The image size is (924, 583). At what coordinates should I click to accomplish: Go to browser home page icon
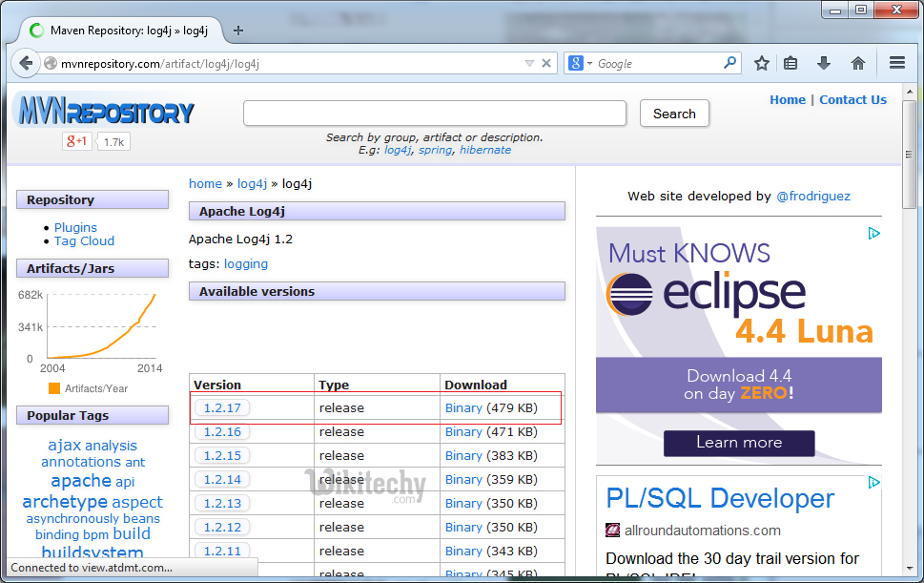[x=858, y=64]
